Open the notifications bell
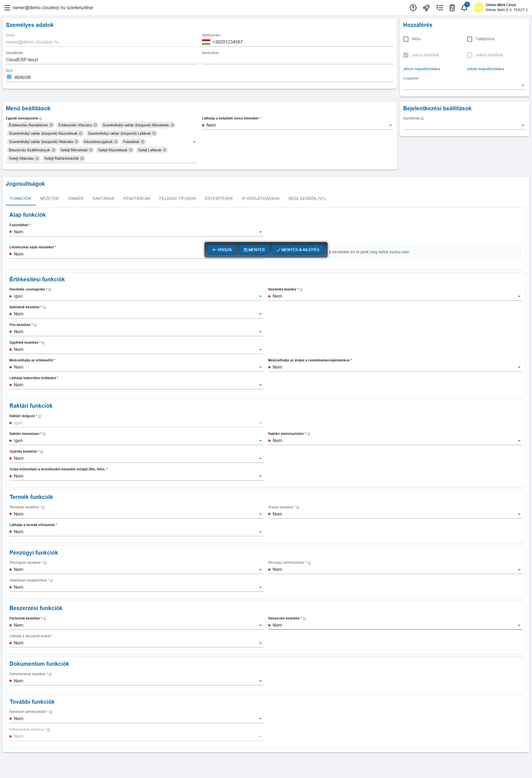Viewport: 532px width, 778px height. tap(464, 8)
